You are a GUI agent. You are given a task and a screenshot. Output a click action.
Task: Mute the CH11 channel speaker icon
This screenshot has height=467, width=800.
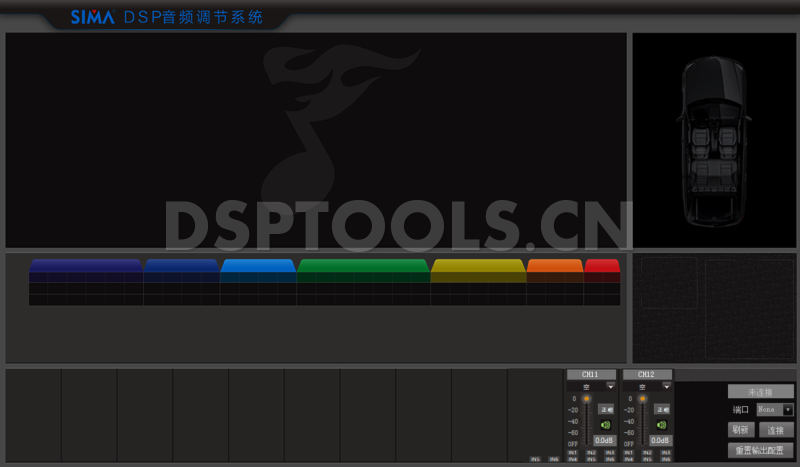coord(606,425)
